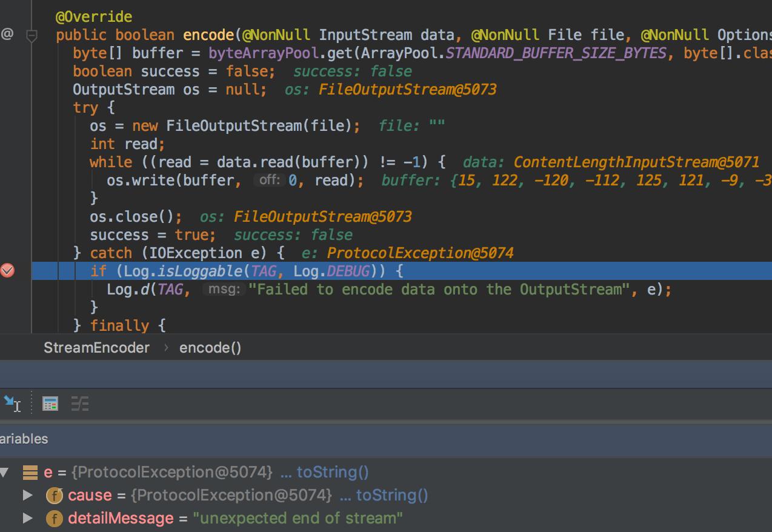Click the os.close() call
This screenshot has width=772, height=532.
(136, 217)
